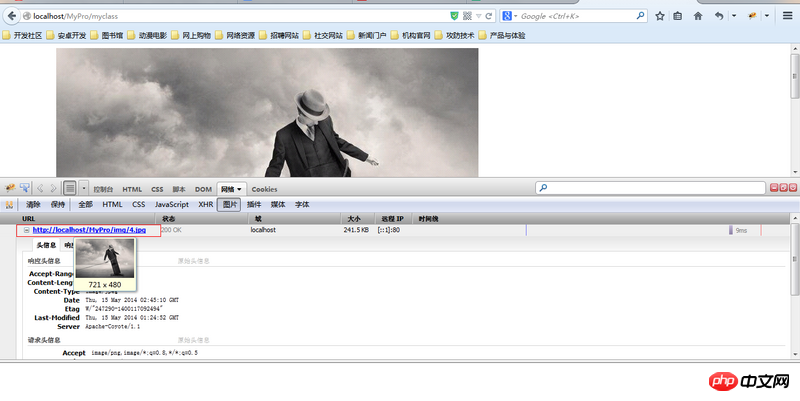Collapse the 4.jpg request row

pyautogui.click(x=27, y=230)
